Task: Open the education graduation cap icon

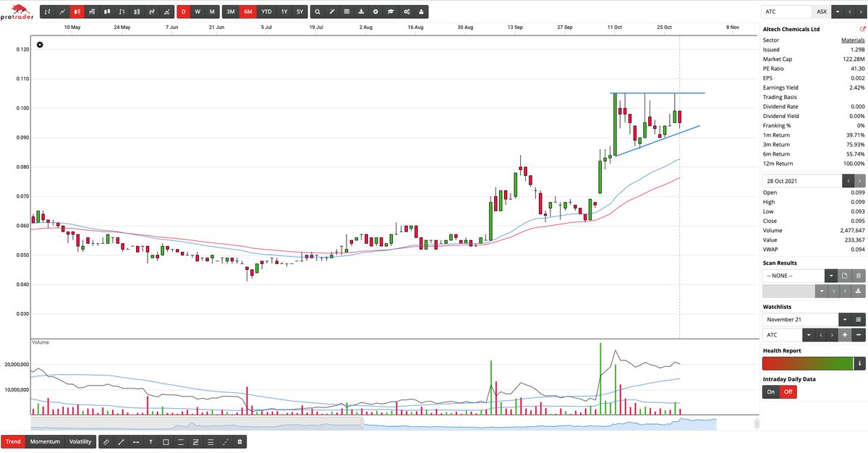Action: point(391,12)
